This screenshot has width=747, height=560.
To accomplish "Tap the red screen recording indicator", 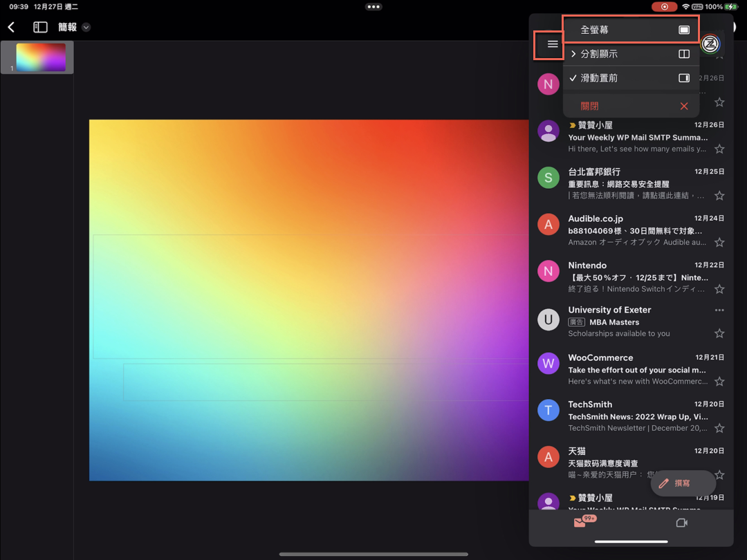I will tap(664, 6).
